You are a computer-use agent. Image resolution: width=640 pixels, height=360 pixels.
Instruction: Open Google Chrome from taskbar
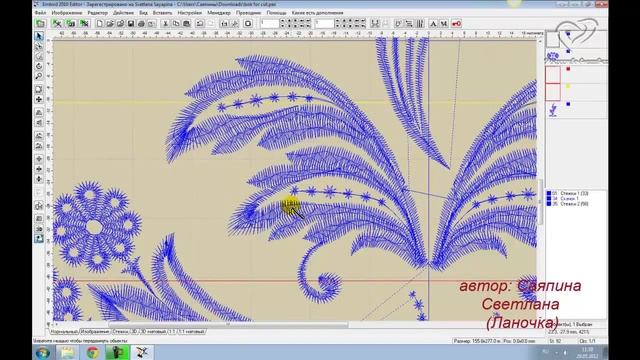pos(93,352)
